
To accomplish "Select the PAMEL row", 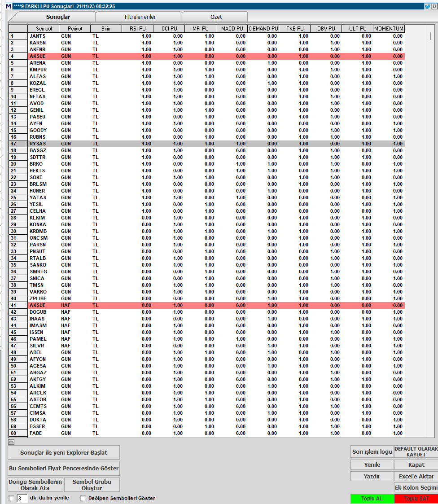I will (x=206, y=339).
